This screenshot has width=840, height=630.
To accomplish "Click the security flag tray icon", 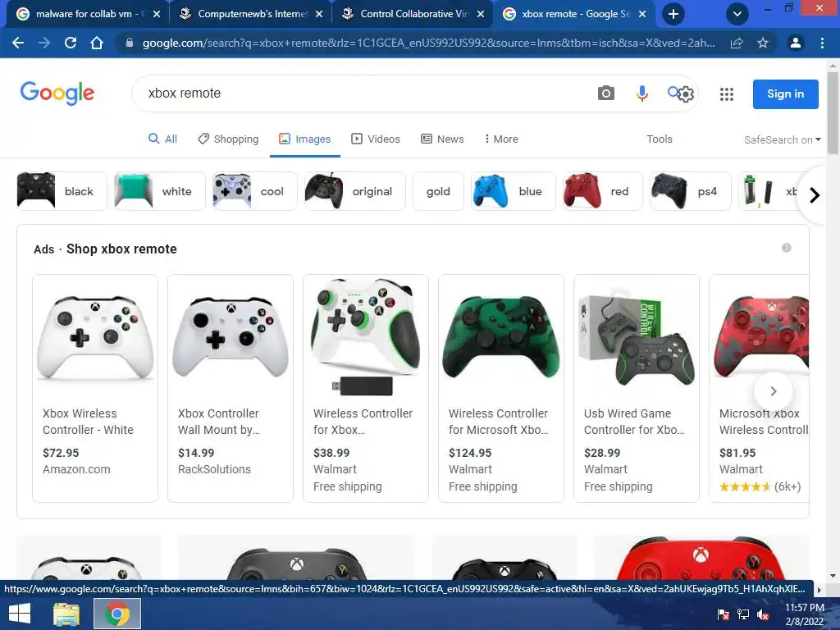I will click(x=724, y=614).
